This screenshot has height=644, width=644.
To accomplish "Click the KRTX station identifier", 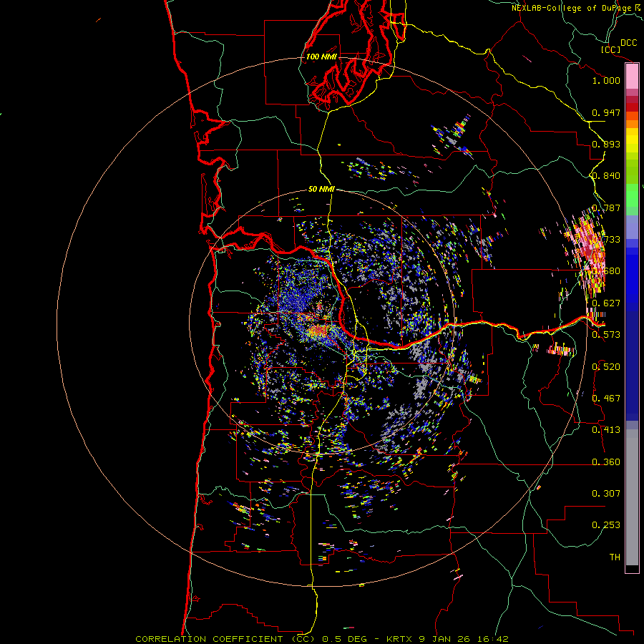I will pos(401,639).
